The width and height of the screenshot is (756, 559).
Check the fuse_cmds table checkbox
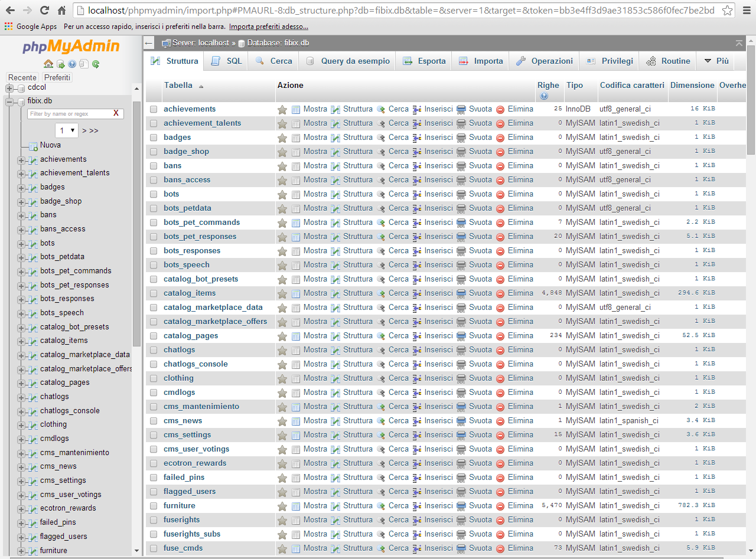click(x=154, y=548)
